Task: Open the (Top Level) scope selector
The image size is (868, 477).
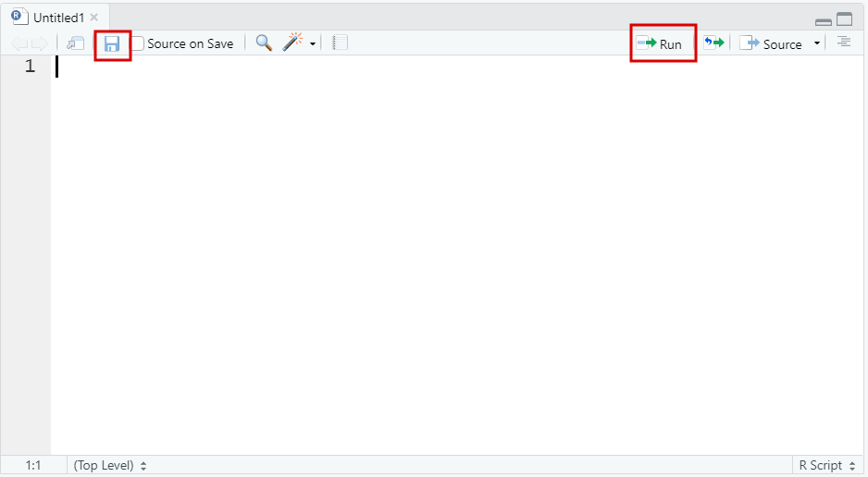Action: pyautogui.click(x=110, y=465)
